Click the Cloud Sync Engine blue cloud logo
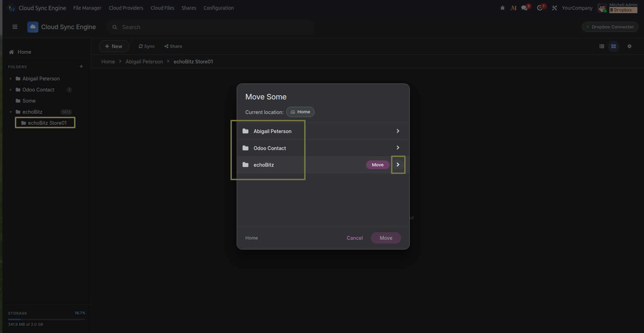Image resolution: width=644 pixels, height=333 pixels. click(x=33, y=27)
